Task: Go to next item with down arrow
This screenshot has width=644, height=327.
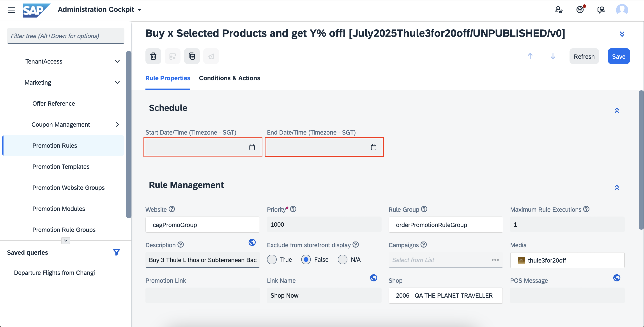Action: pyautogui.click(x=553, y=56)
